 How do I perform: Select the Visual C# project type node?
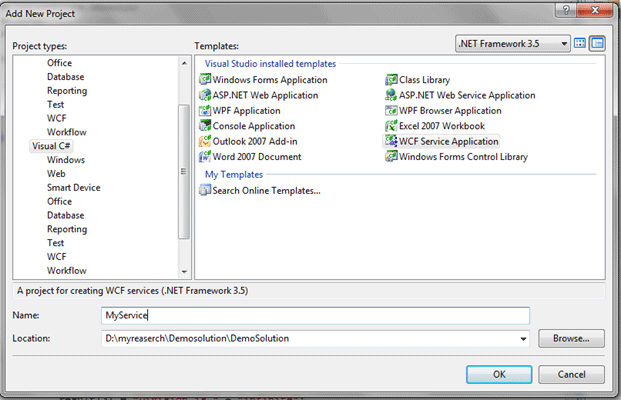pyautogui.click(x=51, y=146)
